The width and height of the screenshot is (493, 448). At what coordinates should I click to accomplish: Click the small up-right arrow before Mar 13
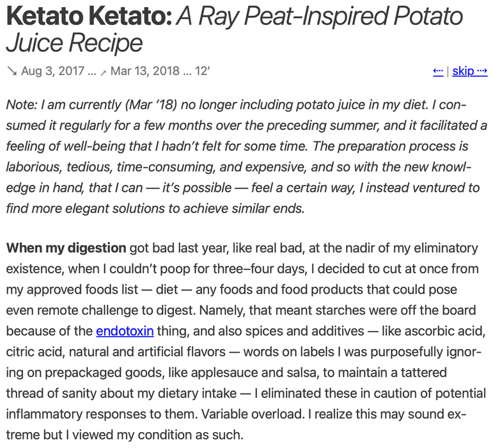click(103, 72)
